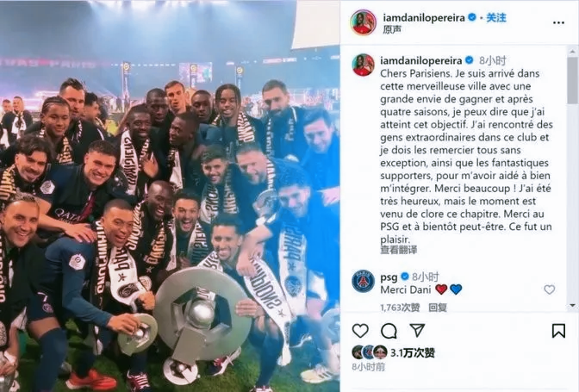Like the psg comment heart
This screenshot has height=392, width=579.
549,289
